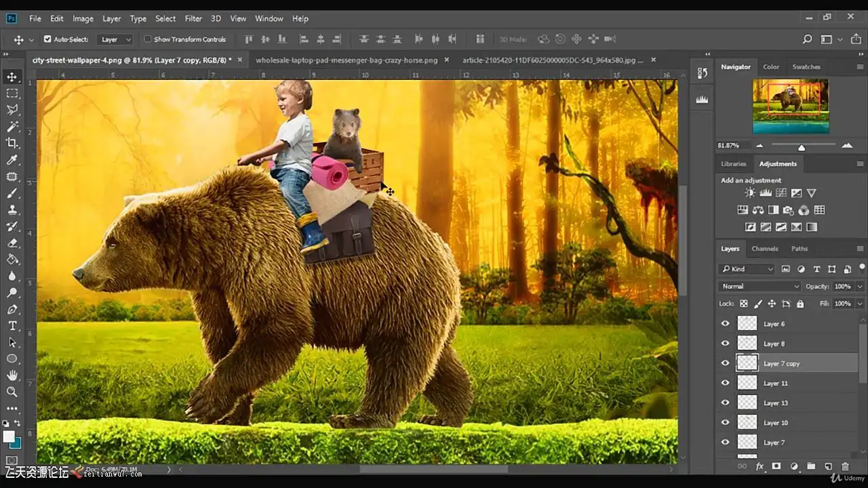Delete layer using the trash icon
The image size is (868, 488).
coord(845,466)
